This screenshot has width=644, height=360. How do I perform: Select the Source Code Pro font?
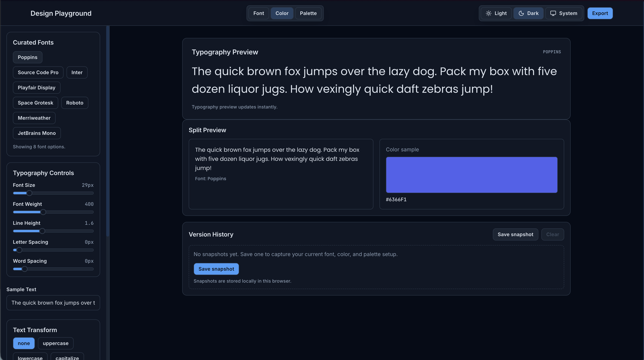point(38,72)
